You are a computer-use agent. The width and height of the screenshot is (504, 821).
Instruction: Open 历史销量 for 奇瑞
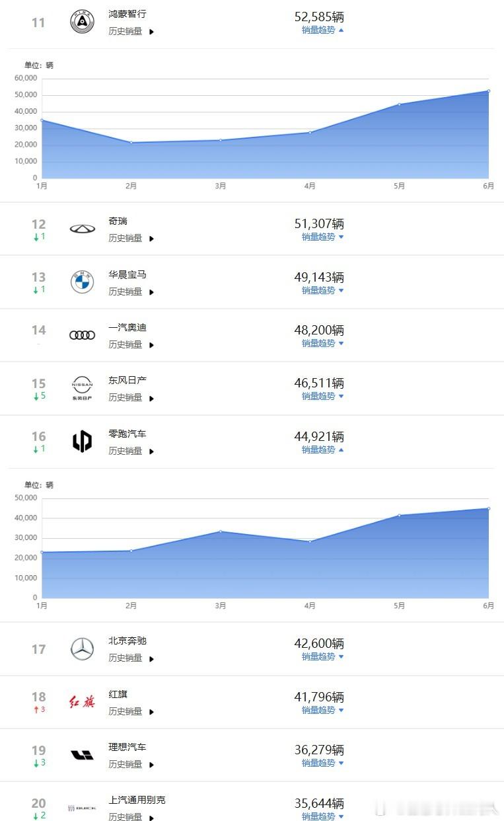tap(131, 238)
